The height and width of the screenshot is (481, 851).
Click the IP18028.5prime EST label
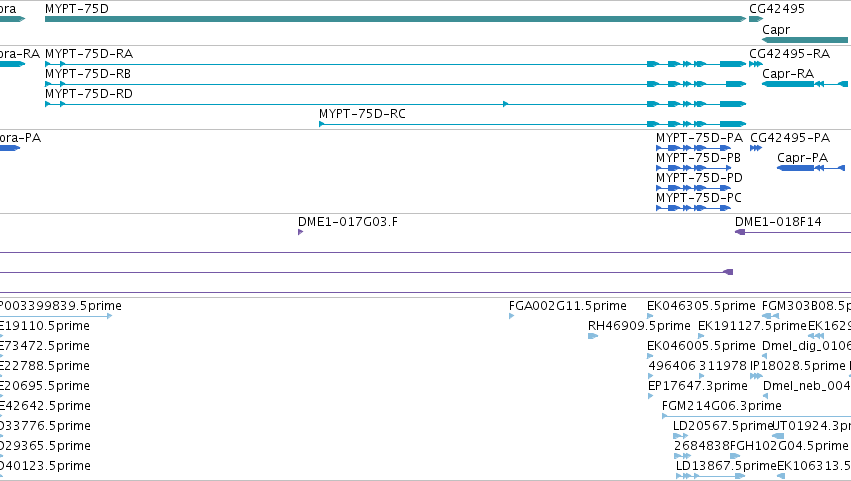pyautogui.click(x=798, y=366)
